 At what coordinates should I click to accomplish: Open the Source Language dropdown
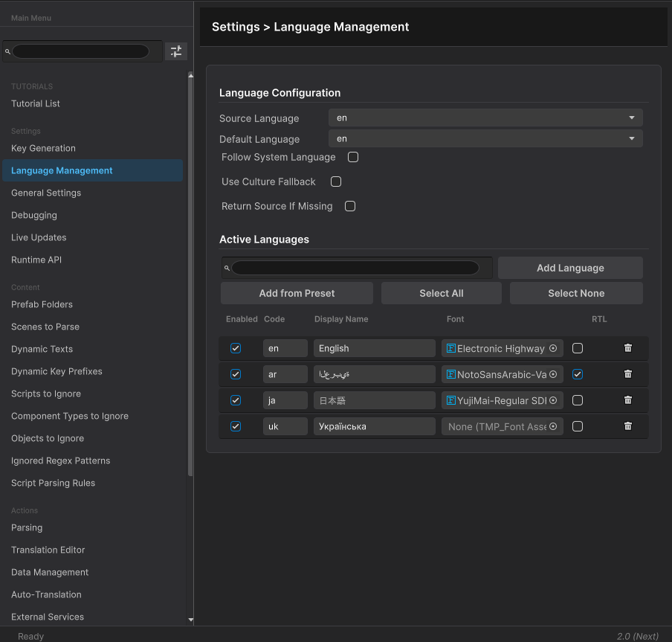485,118
